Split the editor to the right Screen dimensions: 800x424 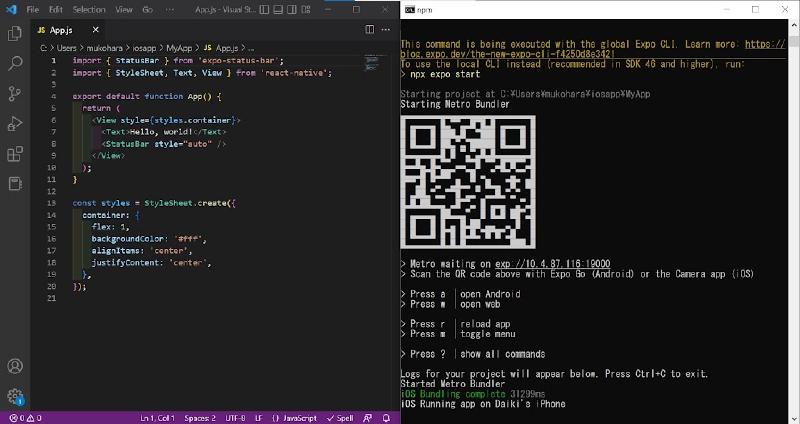pos(370,30)
